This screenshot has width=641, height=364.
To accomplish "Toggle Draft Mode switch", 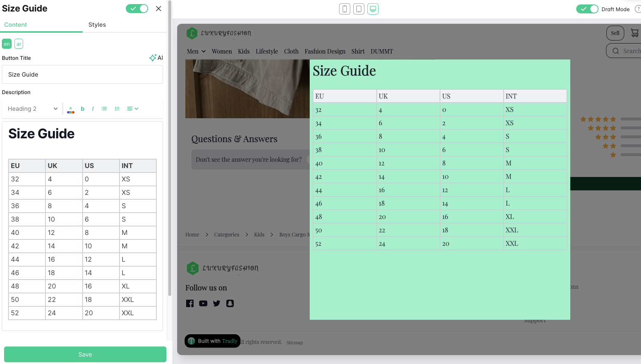I will [x=587, y=9].
